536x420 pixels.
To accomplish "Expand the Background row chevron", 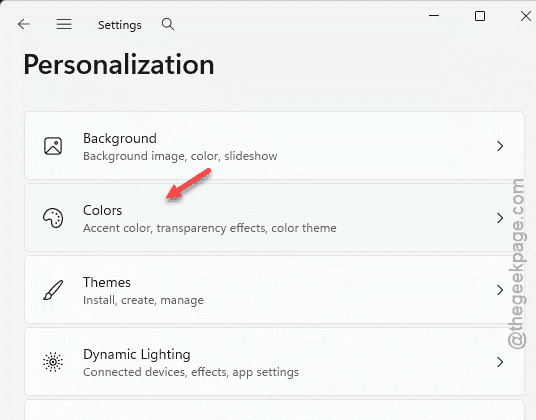I will (x=500, y=146).
